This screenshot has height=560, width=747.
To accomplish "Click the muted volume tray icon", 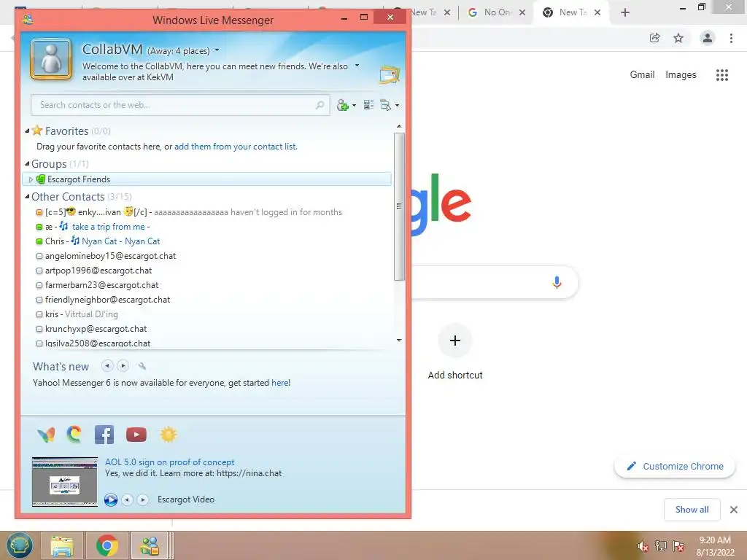I will click(x=643, y=546).
